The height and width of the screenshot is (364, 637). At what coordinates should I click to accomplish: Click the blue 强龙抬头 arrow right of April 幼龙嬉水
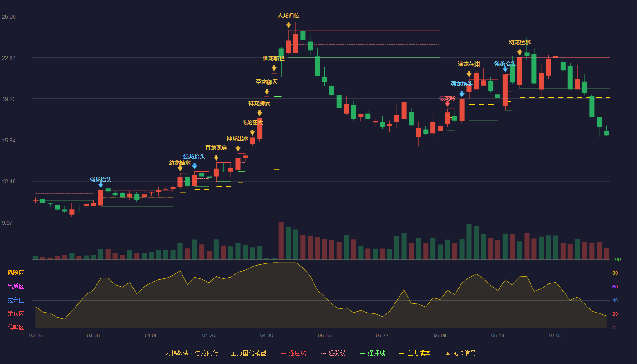(x=194, y=167)
